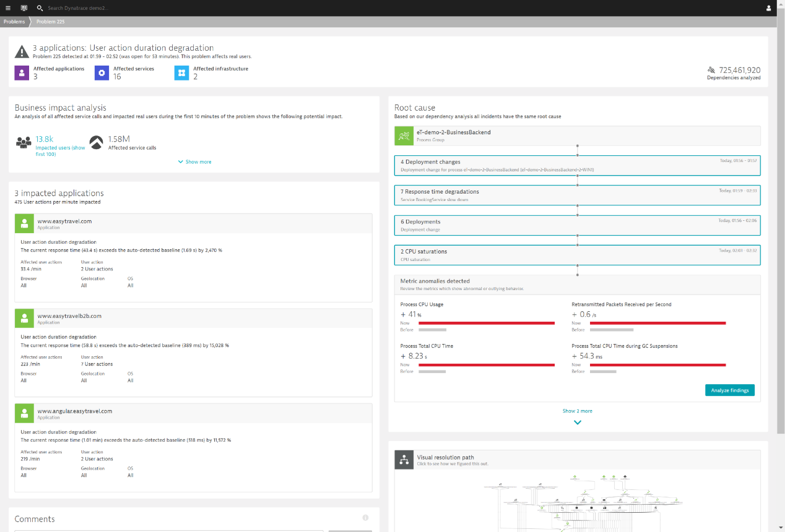Click '33.4 /min' affected user actions value
Image resolution: width=785 pixels, height=532 pixels.
pos(31,269)
